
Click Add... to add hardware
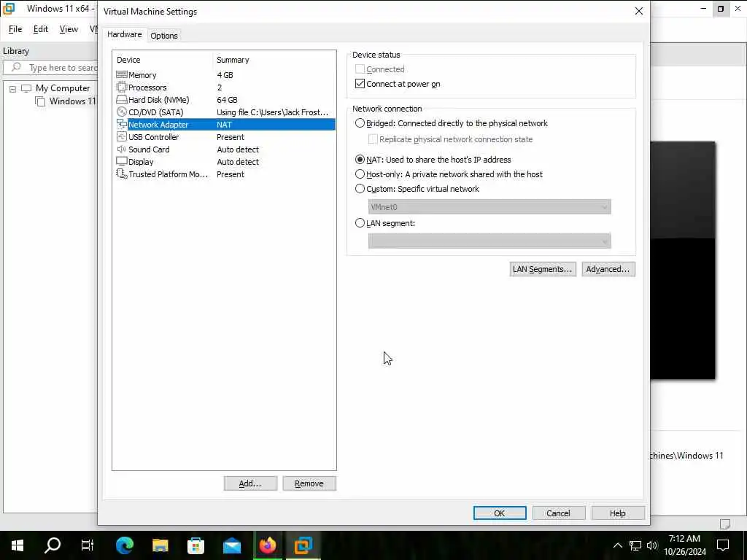pyautogui.click(x=250, y=483)
